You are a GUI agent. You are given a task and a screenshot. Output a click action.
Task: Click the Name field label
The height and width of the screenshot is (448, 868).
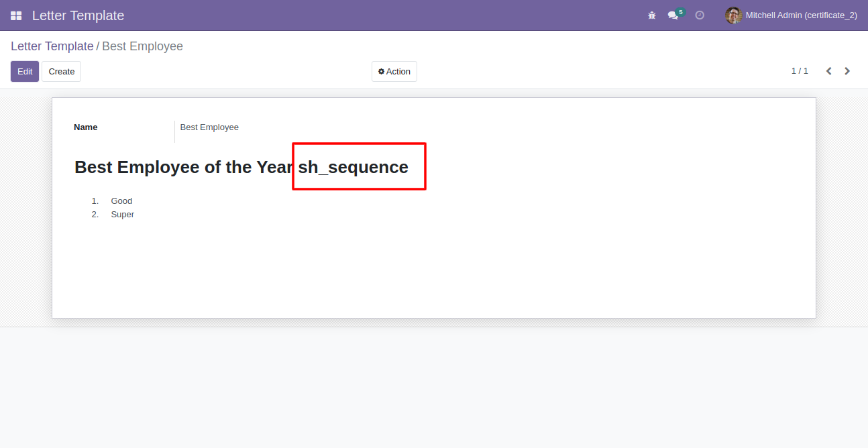[x=86, y=127]
